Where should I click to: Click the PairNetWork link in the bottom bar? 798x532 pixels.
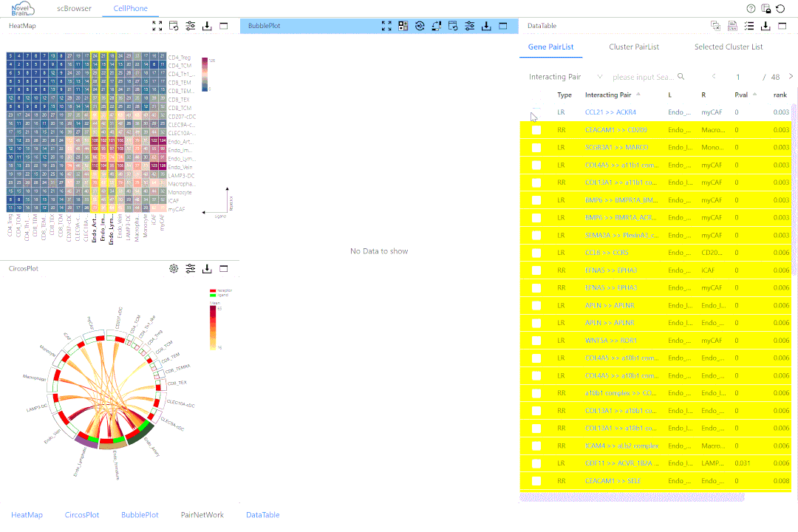coord(202,515)
